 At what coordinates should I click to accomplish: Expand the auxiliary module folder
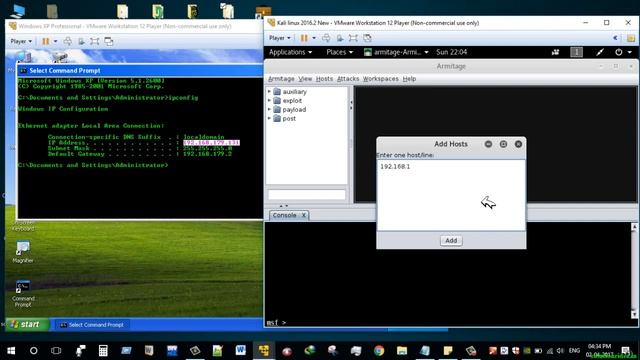tap(269, 91)
